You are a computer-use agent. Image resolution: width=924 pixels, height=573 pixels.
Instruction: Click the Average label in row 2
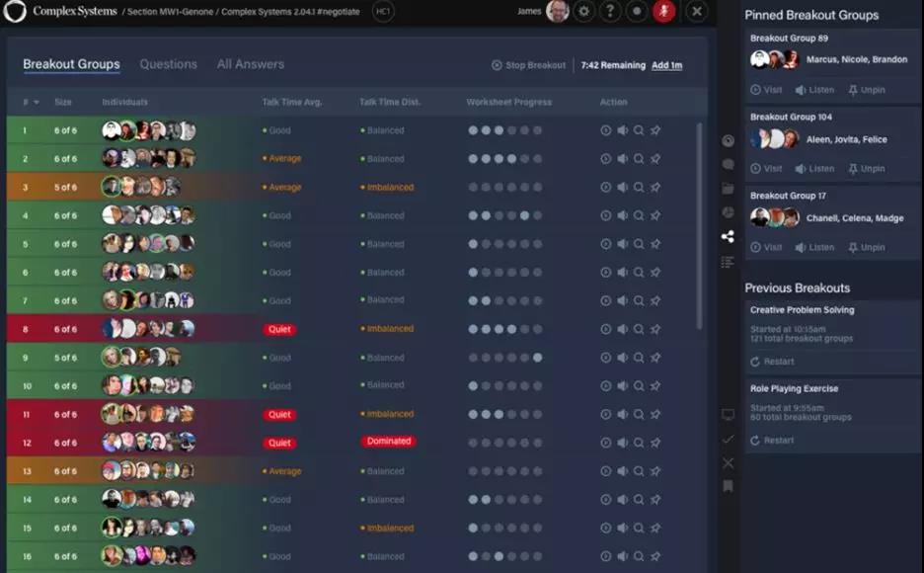coord(281,159)
